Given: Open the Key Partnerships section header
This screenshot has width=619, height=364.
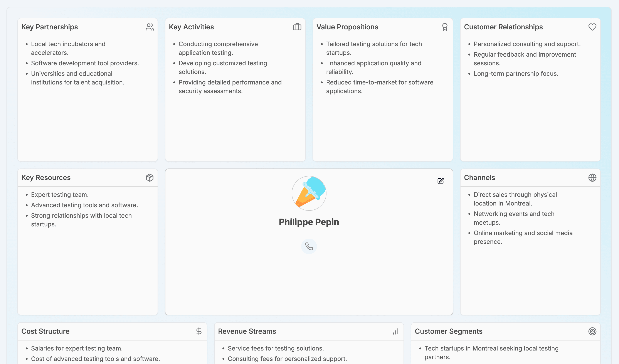Looking at the screenshot, I should coord(50,27).
